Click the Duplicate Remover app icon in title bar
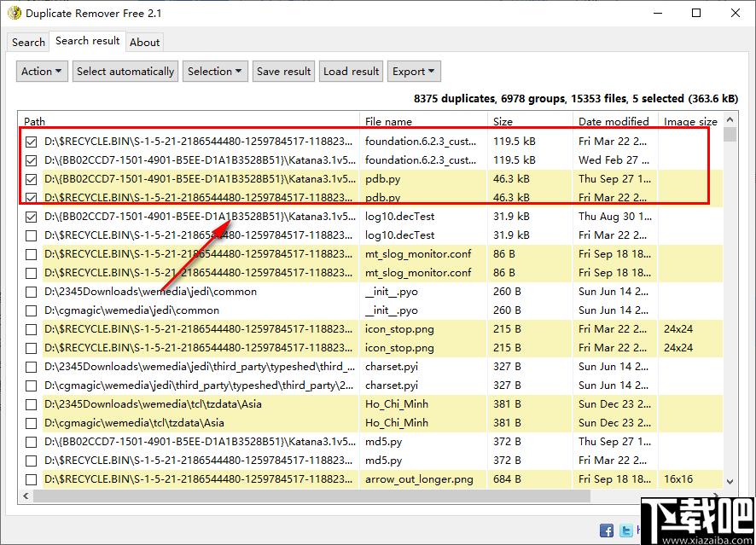 (15, 13)
